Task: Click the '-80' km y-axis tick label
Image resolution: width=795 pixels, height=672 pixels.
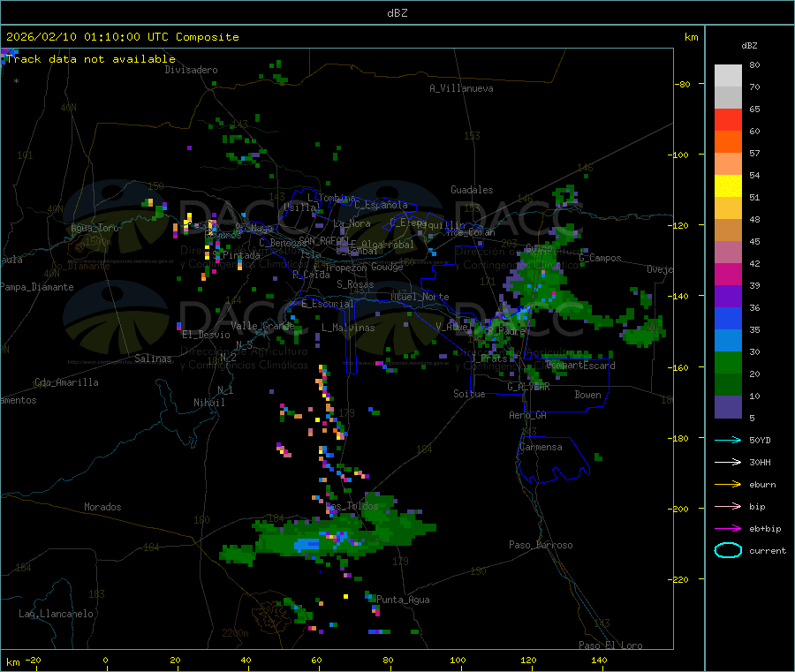Action: tap(683, 84)
